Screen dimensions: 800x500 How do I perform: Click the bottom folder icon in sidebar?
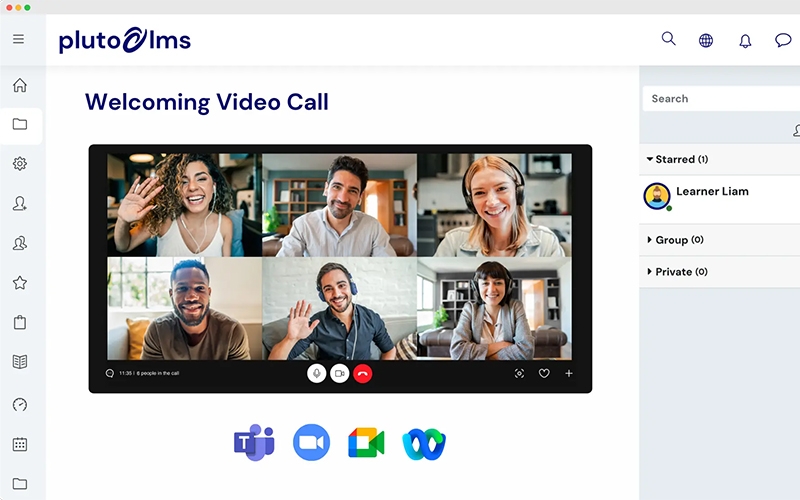click(x=20, y=483)
